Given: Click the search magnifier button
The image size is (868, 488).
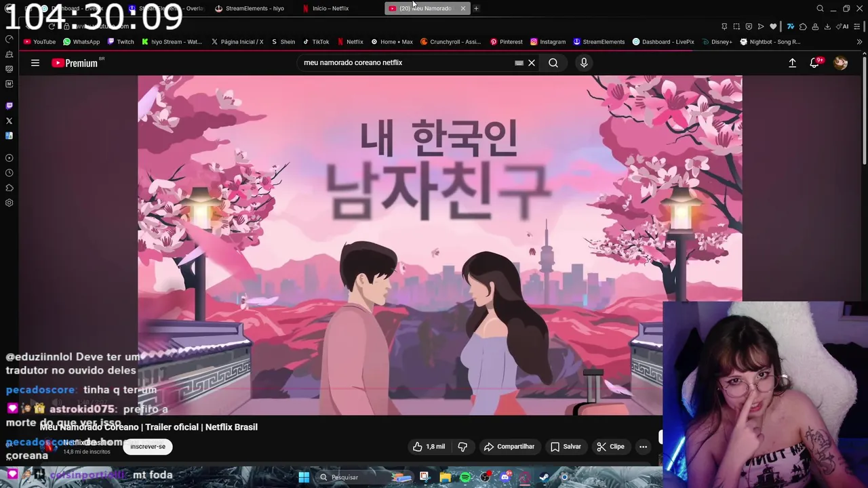Looking at the screenshot, I should pyautogui.click(x=553, y=63).
